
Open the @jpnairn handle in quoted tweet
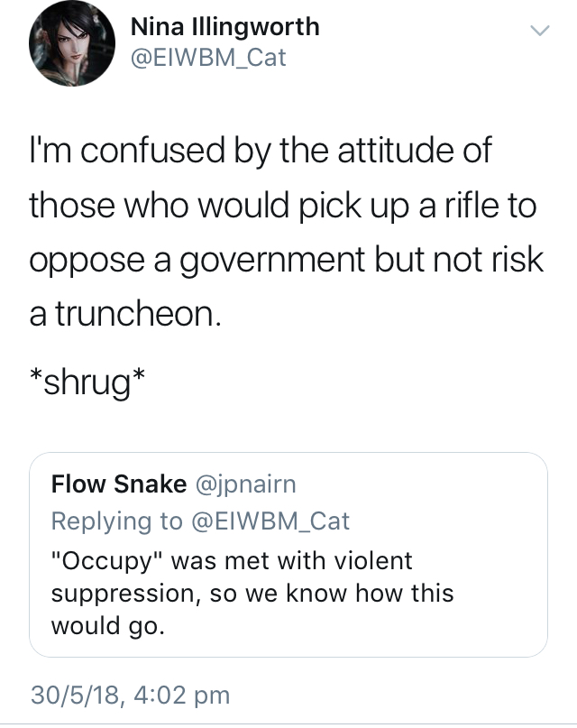click(246, 484)
